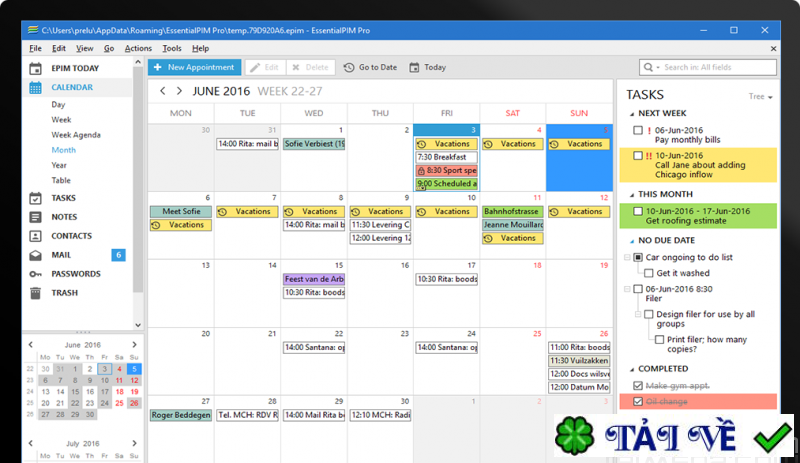The image size is (800, 463).
Task: Open the Mail envelope icon
Action: pyautogui.click(x=35, y=255)
